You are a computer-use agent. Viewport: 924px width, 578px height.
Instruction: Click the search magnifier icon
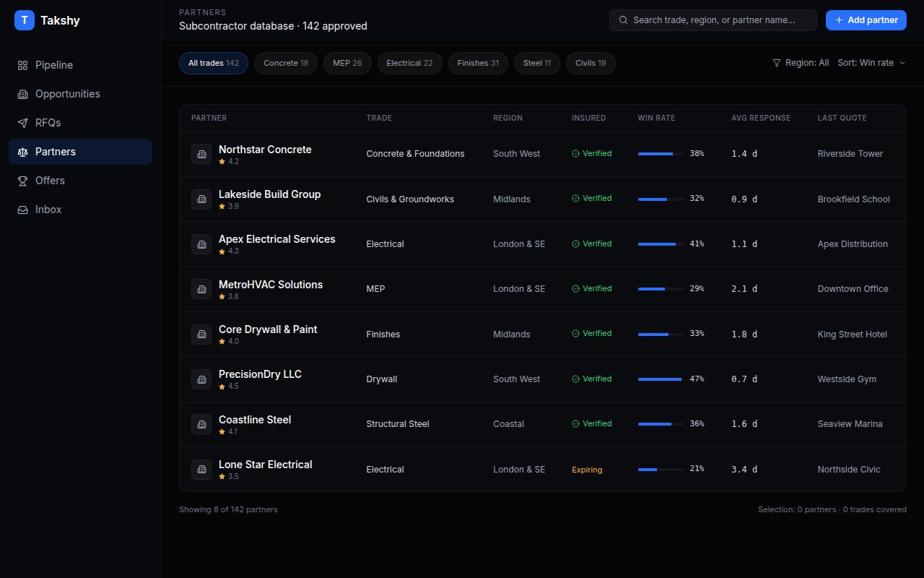pos(624,20)
